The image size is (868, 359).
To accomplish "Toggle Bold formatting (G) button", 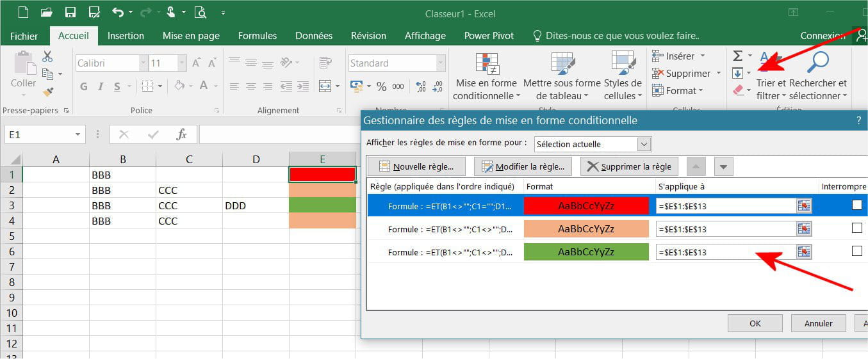I will (84, 86).
